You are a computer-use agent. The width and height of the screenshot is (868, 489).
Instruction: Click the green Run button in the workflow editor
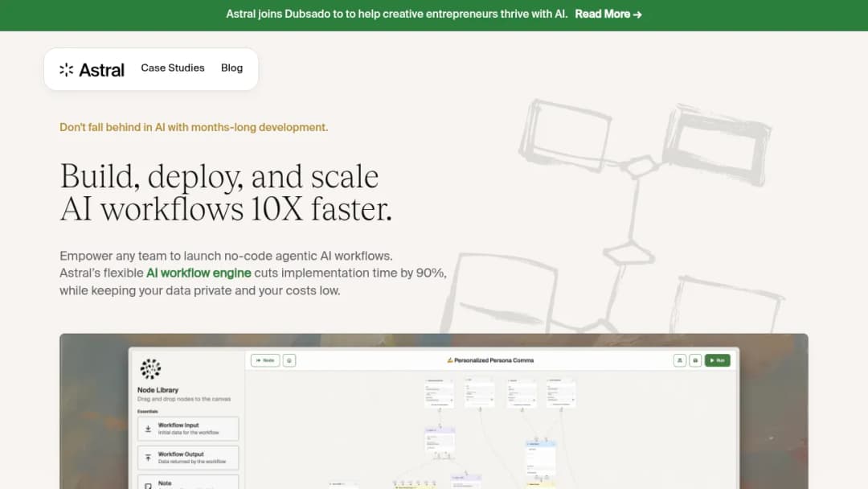coord(718,360)
